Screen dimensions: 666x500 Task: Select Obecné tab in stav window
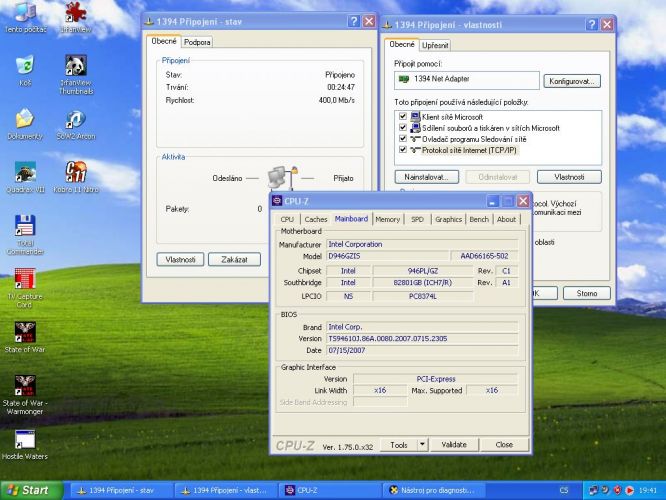click(x=164, y=41)
